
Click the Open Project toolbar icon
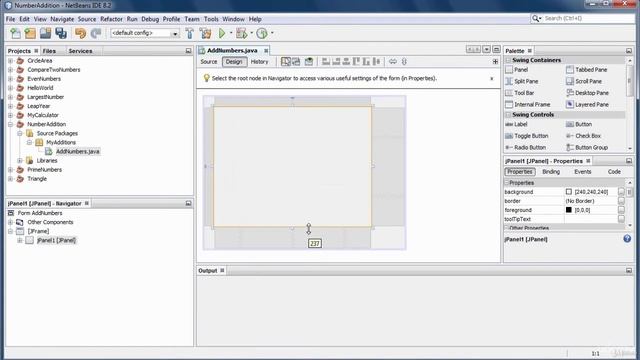click(x=45, y=33)
